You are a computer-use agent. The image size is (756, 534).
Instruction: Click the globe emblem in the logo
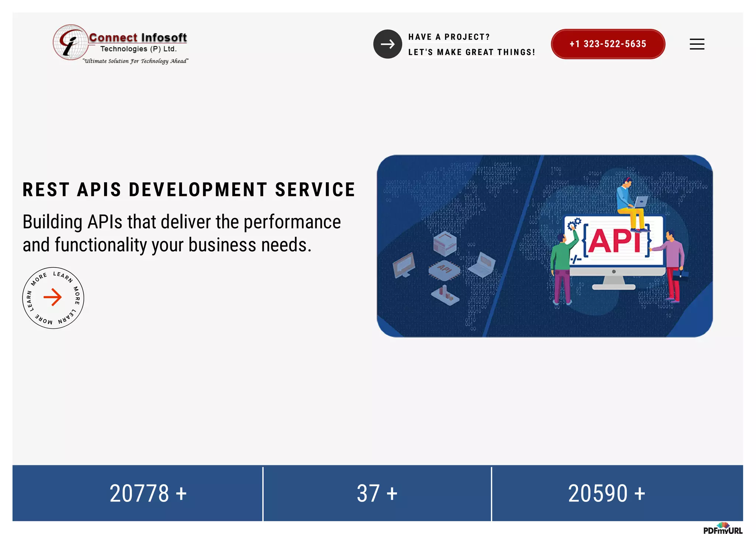[x=70, y=42]
